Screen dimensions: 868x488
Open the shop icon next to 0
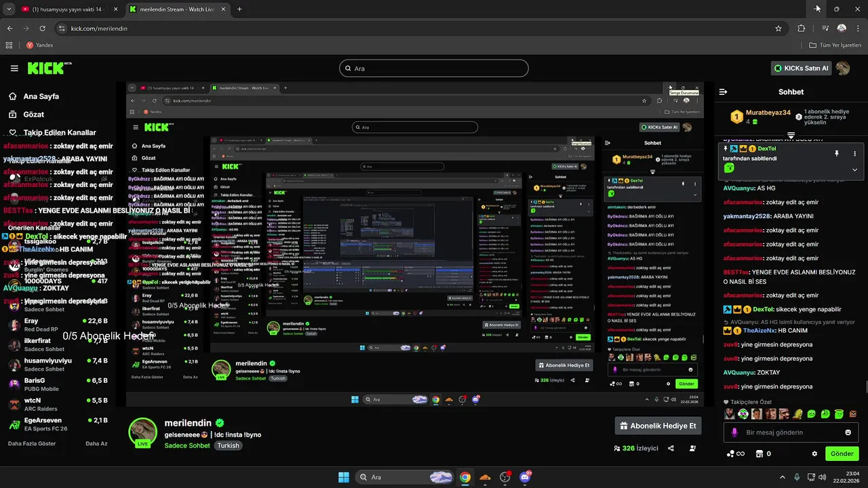click(x=759, y=453)
